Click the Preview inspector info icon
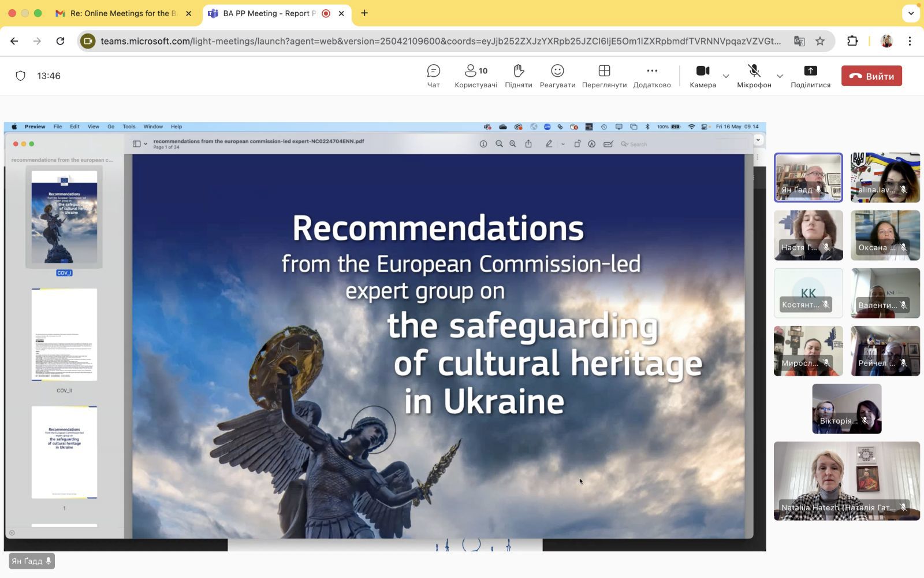Screen dimensions: 924x578 click(x=483, y=144)
